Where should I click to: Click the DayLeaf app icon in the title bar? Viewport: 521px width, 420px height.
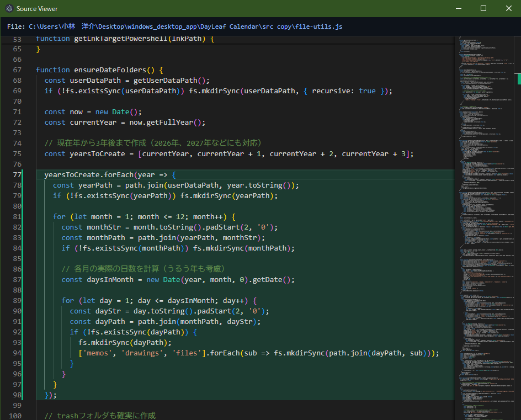9,8
